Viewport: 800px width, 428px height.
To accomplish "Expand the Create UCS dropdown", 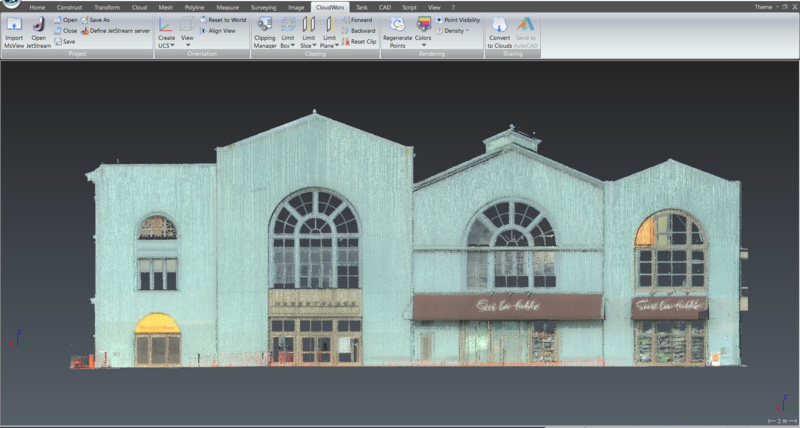I will [166, 45].
